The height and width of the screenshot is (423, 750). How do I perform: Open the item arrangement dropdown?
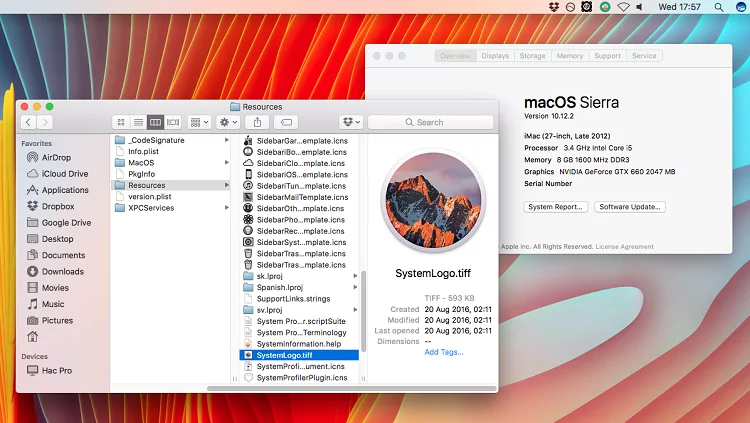199,122
